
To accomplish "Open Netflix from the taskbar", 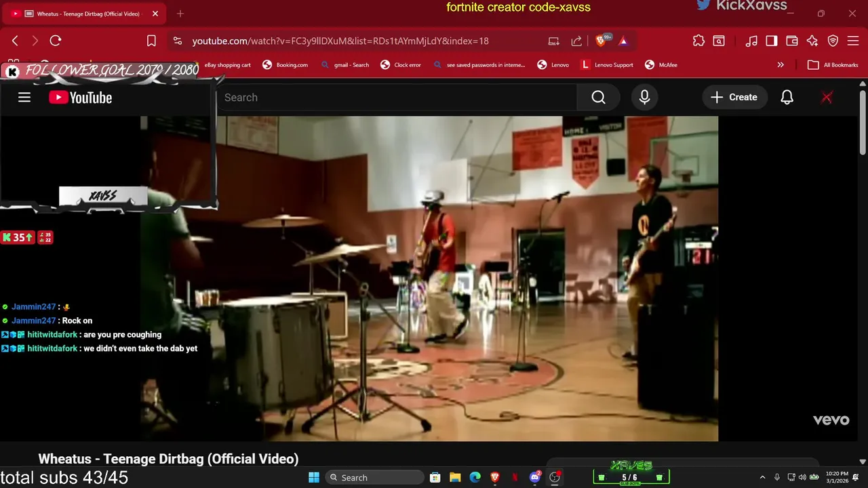I will tap(515, 477).
